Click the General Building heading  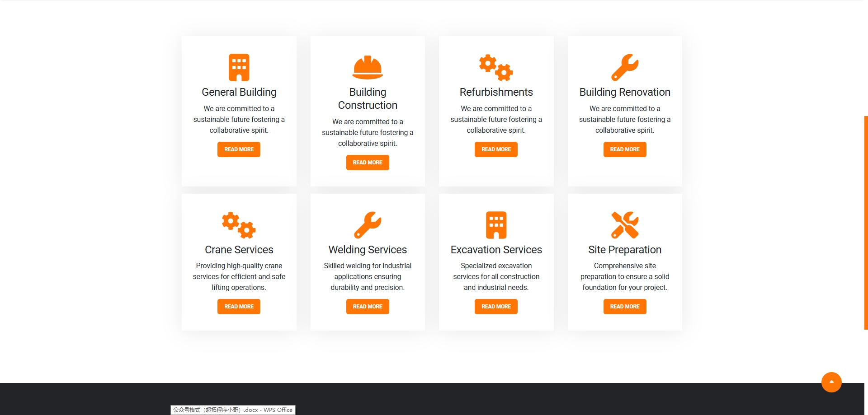239,92
